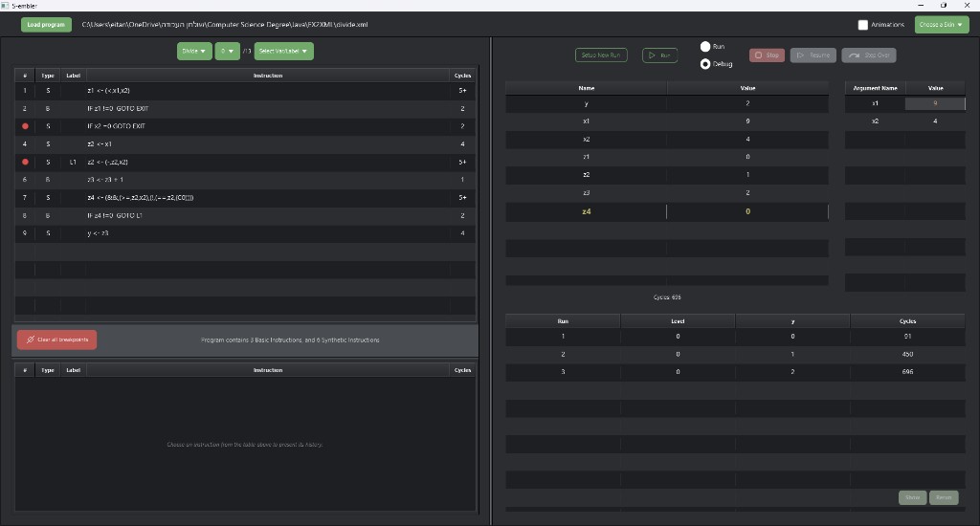Click the Name header in the variables table
This screenshot has width=980, height=526.
(587, 88)
